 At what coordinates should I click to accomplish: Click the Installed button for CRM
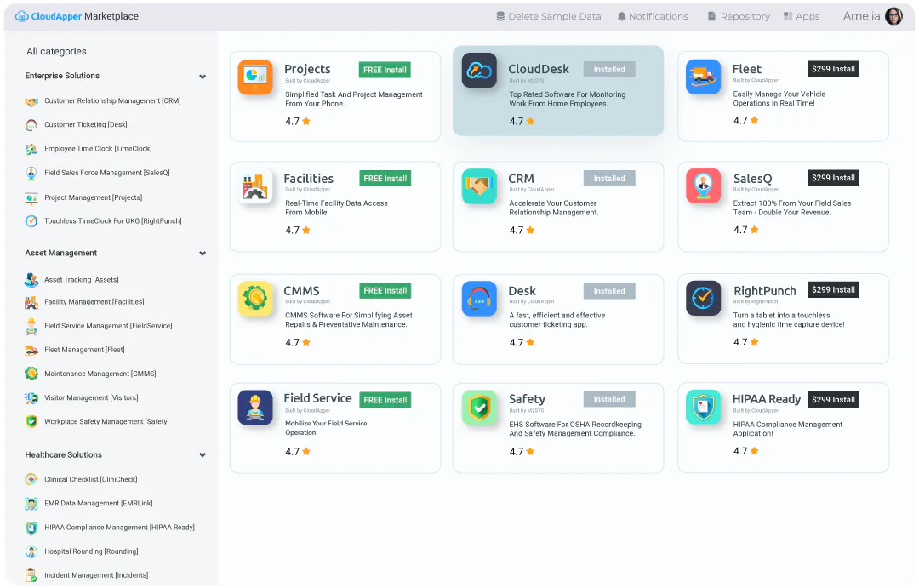click(609, 178)
